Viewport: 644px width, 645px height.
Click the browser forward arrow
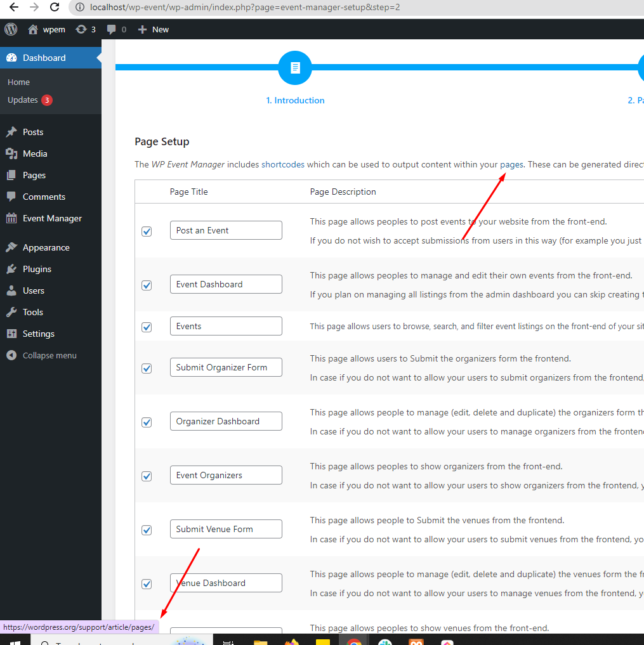coord(34,7)
